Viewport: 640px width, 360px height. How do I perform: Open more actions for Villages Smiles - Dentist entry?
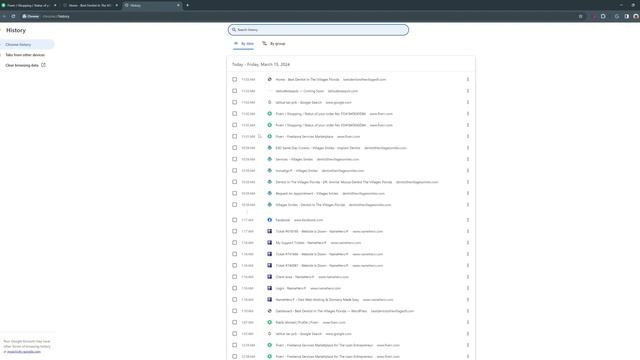[468, 205]
